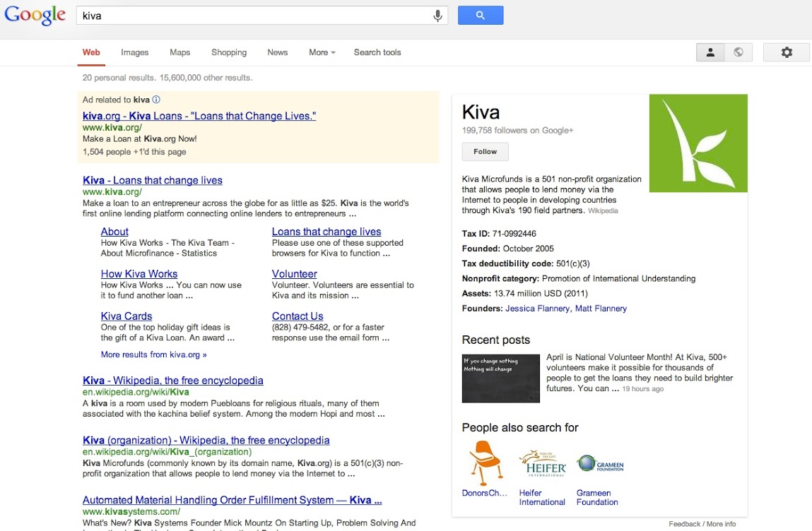
Task: Open 'Kiva - Loans that change lives' result
Action: click(153, 180)
